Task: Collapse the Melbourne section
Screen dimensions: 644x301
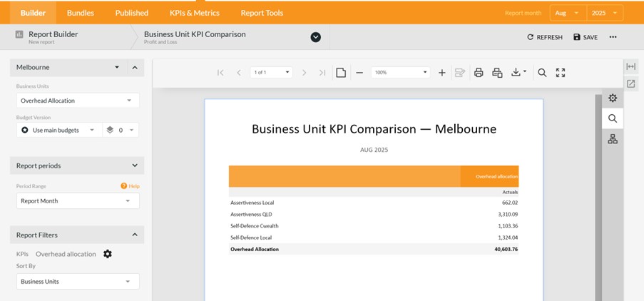Action: point(135,67)
